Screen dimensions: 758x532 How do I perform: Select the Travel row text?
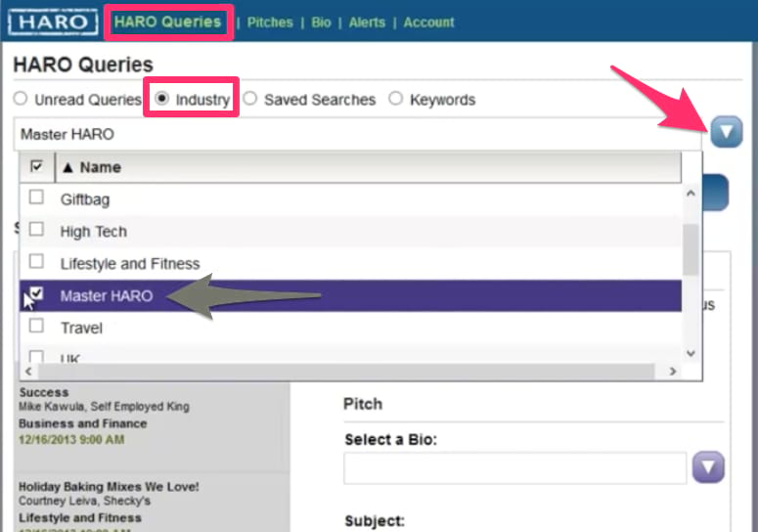tap(82, 328)
